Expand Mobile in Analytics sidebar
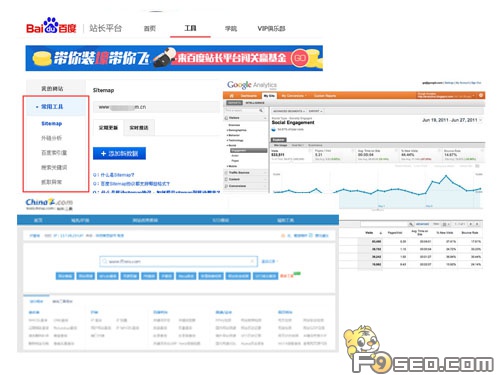This screenshot has width=500, height=375. pyautogui.click(x=232, y=166)
